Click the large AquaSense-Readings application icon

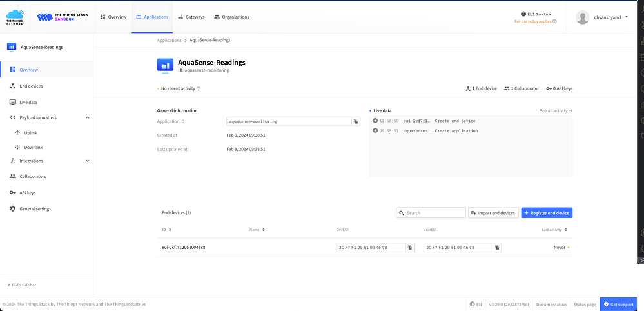[165, 66]
